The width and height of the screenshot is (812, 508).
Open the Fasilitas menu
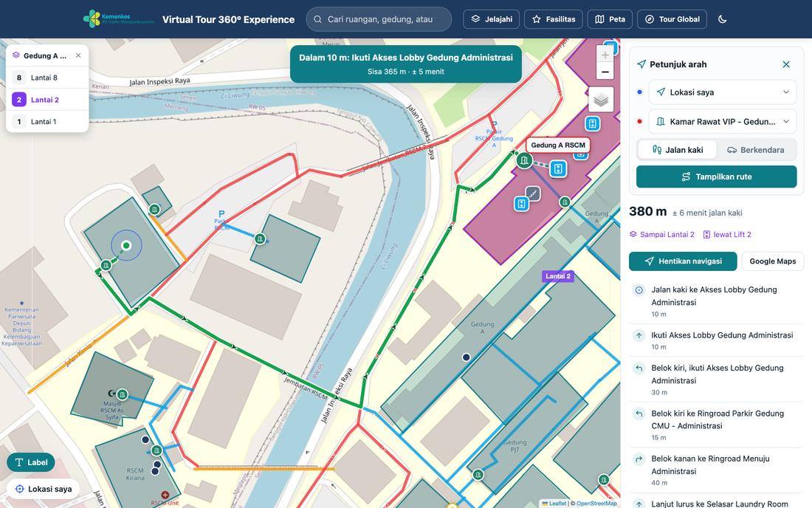[554, 19]
